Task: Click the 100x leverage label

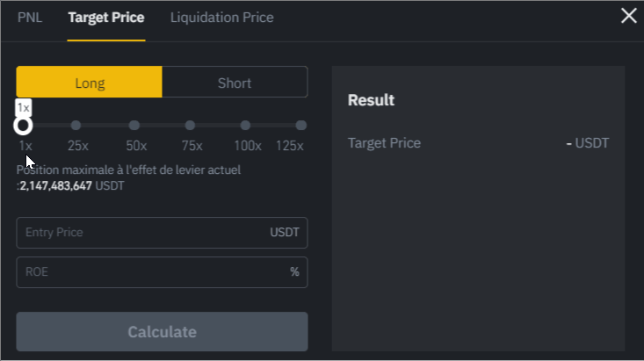Action: [247, 146]
